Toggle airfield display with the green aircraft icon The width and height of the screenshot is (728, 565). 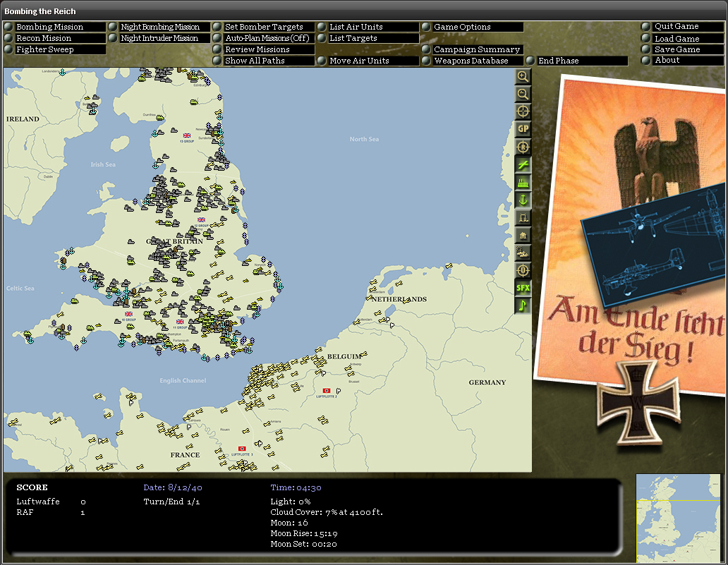pyautogui.click(x=523, y=165)
